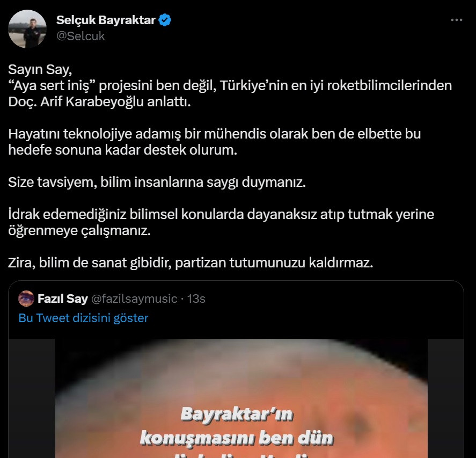The height and width of the screenshot is (458, 476).
Task: Click Fazıl Say's small avatar
Action: 26,299
